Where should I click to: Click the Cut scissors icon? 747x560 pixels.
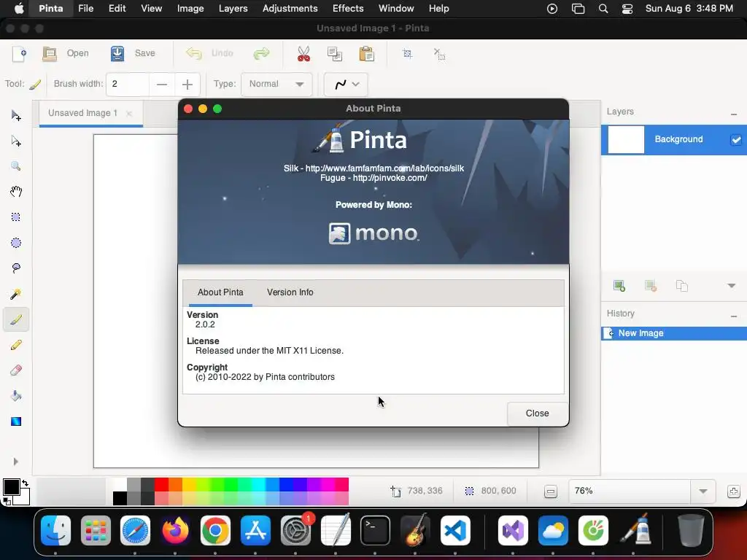point(303,53)
